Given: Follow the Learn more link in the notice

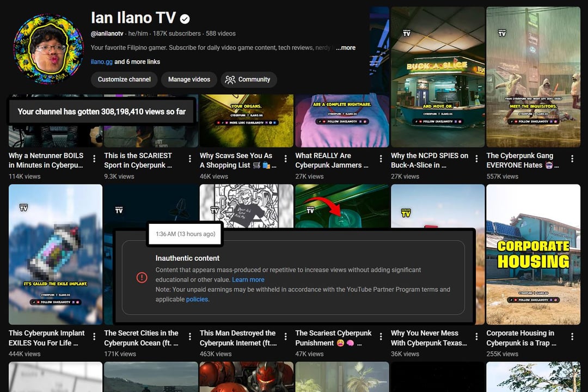Looking at the screenshot, I should [248, 280].
